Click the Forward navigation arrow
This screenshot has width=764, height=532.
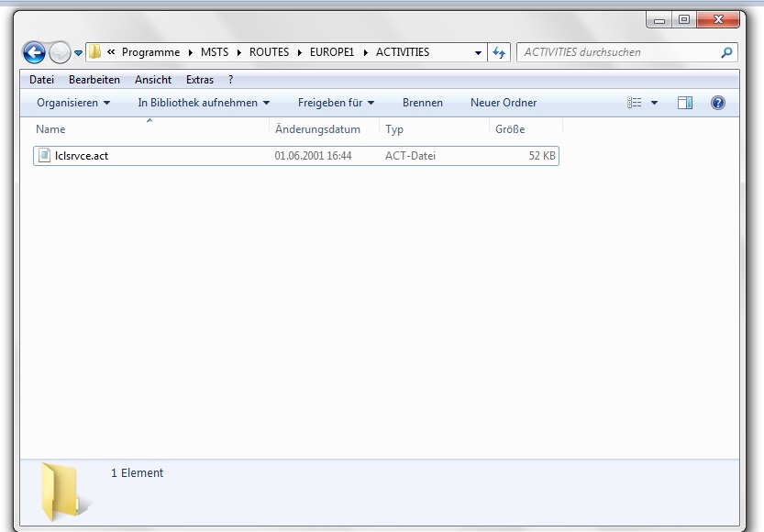pyautogui.click(x=60, y=53)
